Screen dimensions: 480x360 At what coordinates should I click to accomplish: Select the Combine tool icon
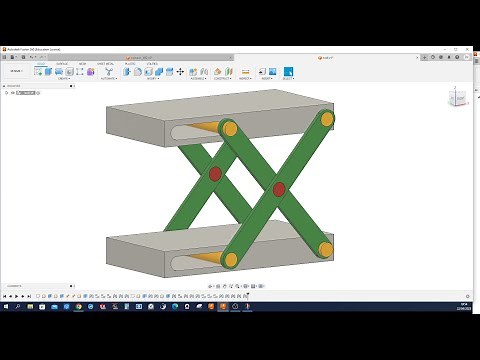(x=159, y=71)
